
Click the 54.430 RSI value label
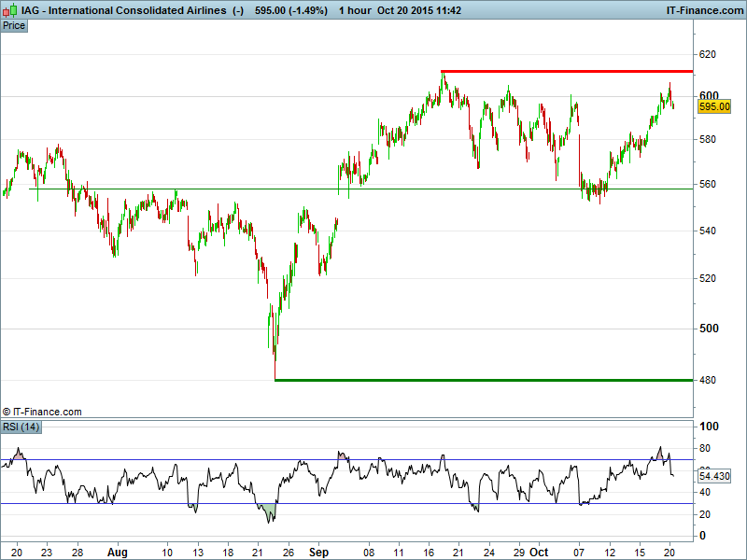click(713, 476)
